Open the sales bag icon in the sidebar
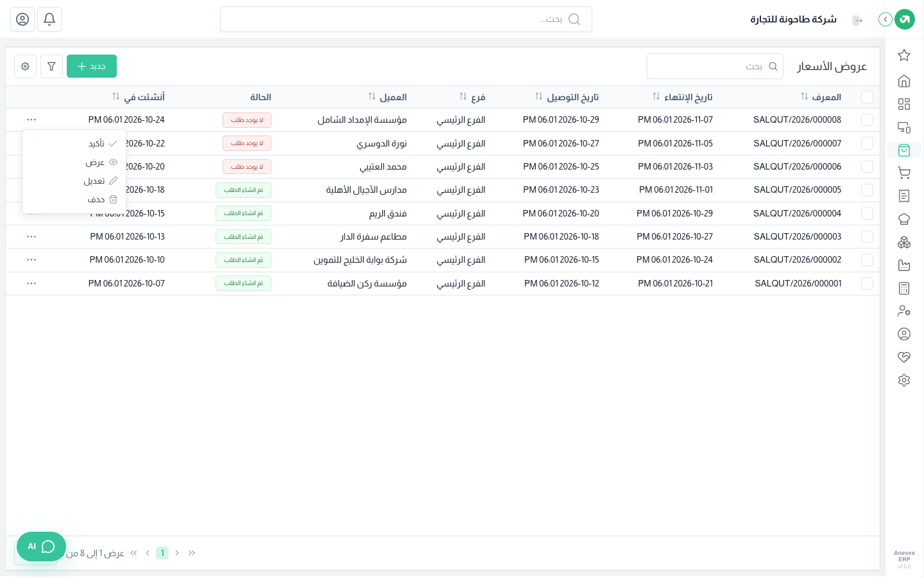The height and width of the screenshot is (578, 924). [x=904, y=150]
